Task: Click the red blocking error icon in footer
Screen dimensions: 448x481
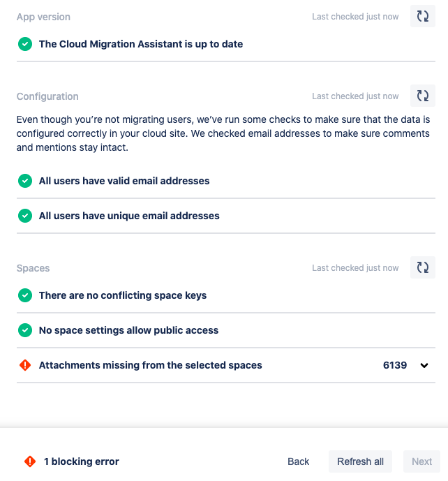Action: click(x=30, y=461)
